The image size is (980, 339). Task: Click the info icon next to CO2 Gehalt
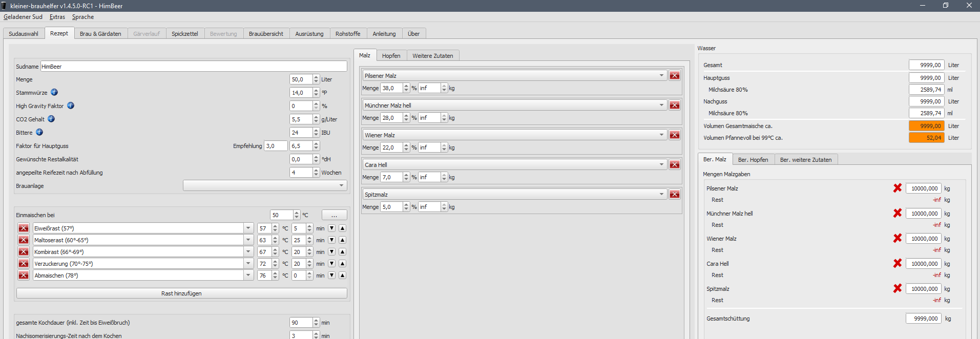click(x=51, y=119)
